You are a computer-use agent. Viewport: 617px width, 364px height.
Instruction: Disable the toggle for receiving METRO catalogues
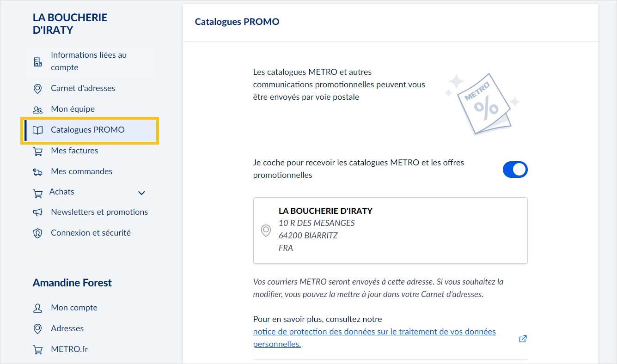515,170
